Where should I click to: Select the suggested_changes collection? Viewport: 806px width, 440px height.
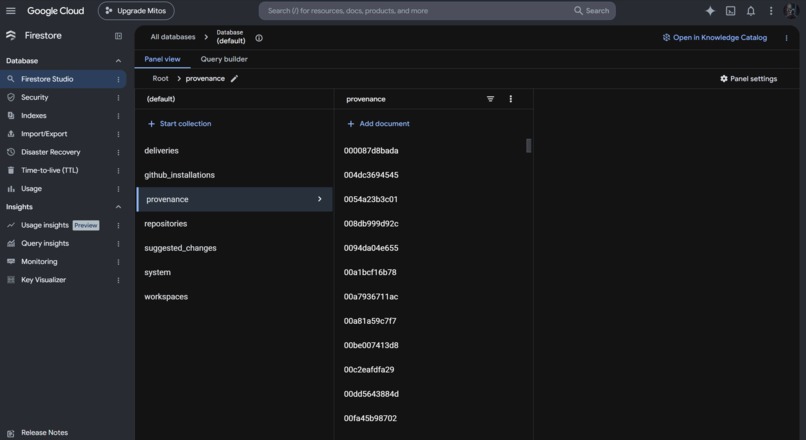[x=234, y=248]
